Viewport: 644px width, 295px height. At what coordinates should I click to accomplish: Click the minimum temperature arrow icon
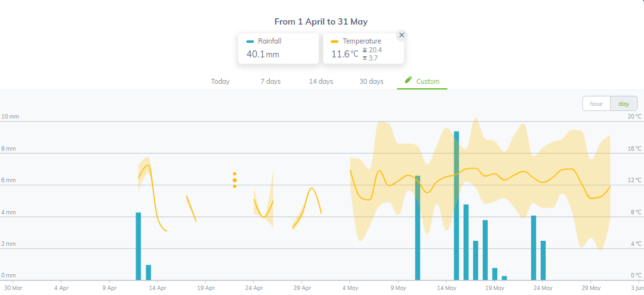point(365,59)
